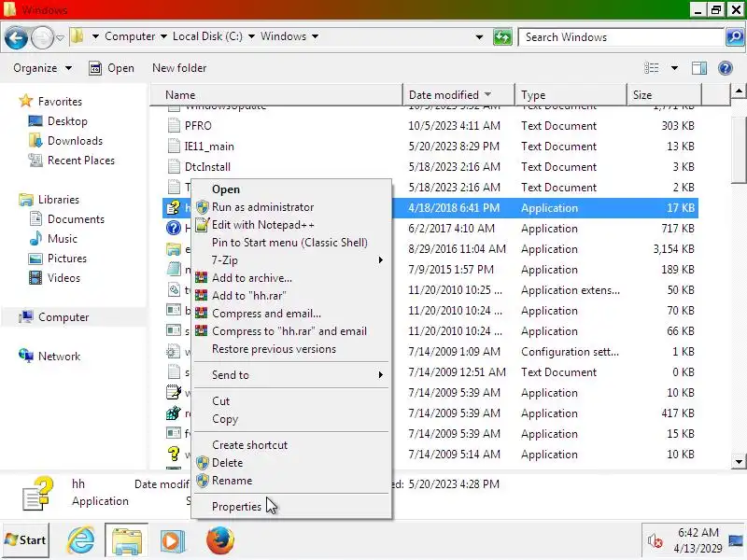Image resolution: width=747 pixels, height=560 pixels.
Task: Click the Windows Explorer taskbar button
Action: click(x=127, y=540)
